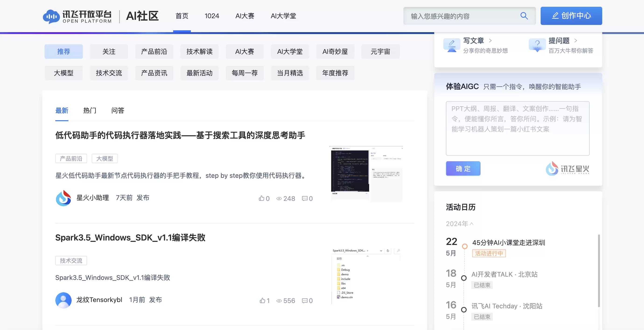Select the 每周一荐 category filter
The width and height of the screenshot is (644, 330).
245,73
